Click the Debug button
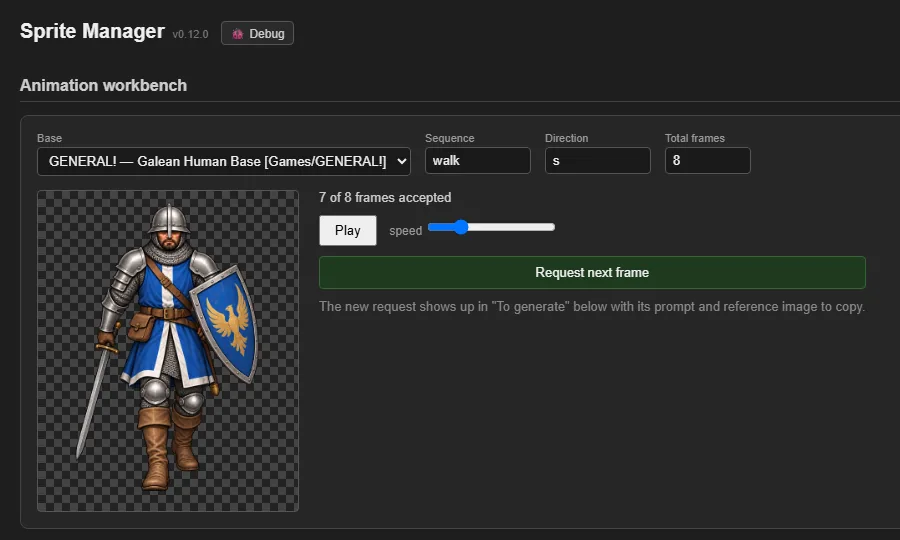Viewport: 900px width, 540px height. click(x=257, y=33)
